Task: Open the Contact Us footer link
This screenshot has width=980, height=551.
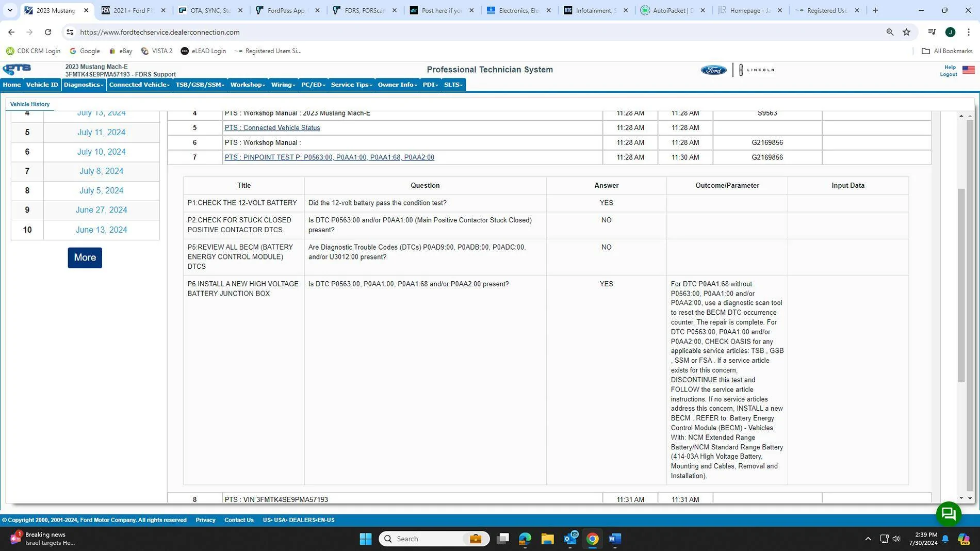Action: coord(239,520)
